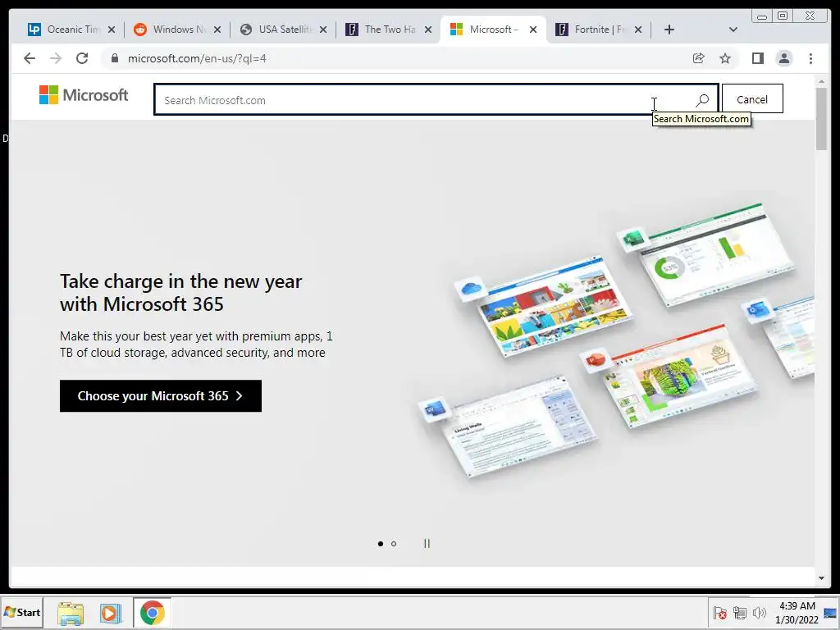Click the magnifier search icon
The height and width of the screenshot is (630, 840).
pyautogui.click(x=702, y=100)
